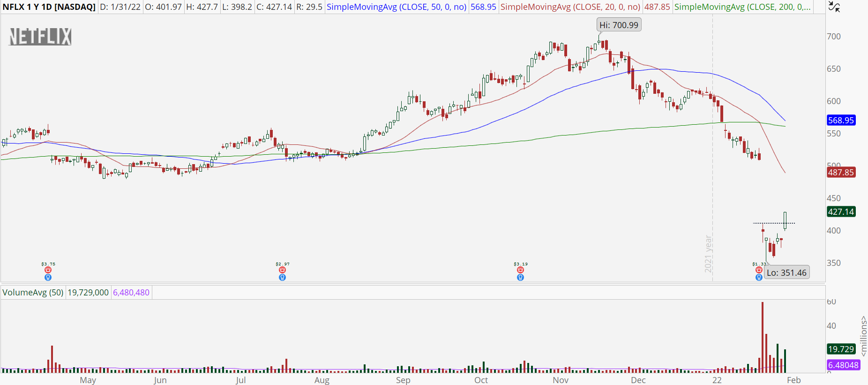Click the $3.75 earnings value label
The image size is (868, 385).
[48, 264]
